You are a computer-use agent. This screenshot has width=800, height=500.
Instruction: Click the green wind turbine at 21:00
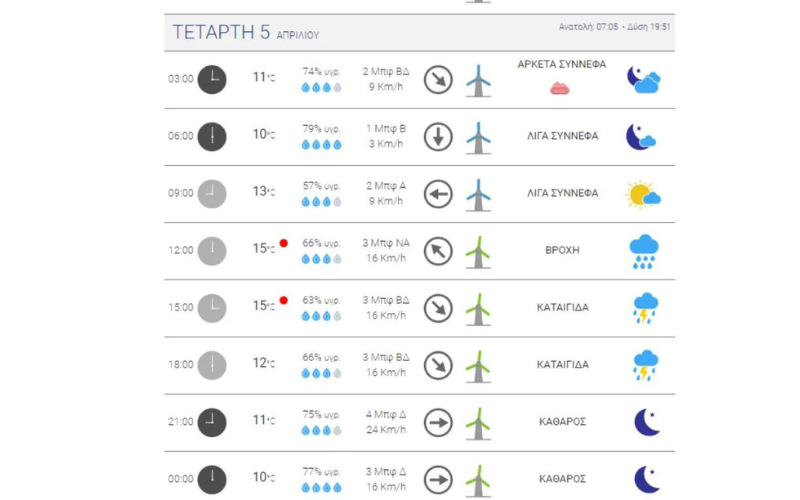pos(478,422)
